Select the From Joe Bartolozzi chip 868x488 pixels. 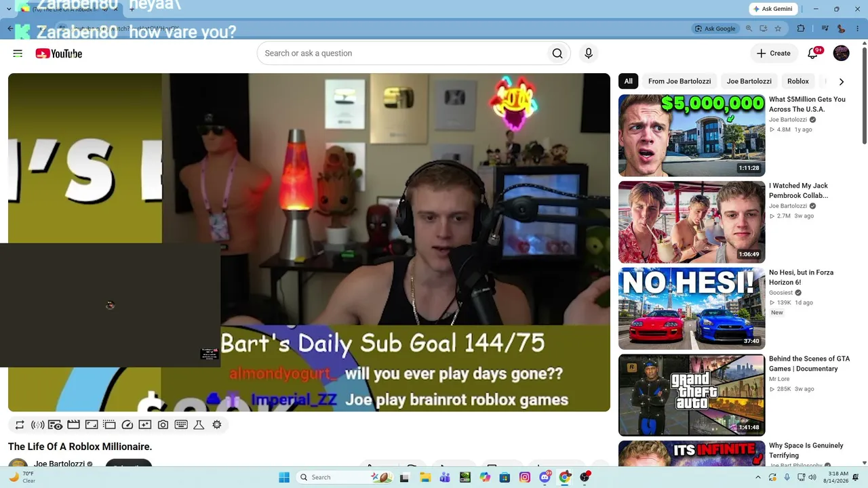point(679,81)
